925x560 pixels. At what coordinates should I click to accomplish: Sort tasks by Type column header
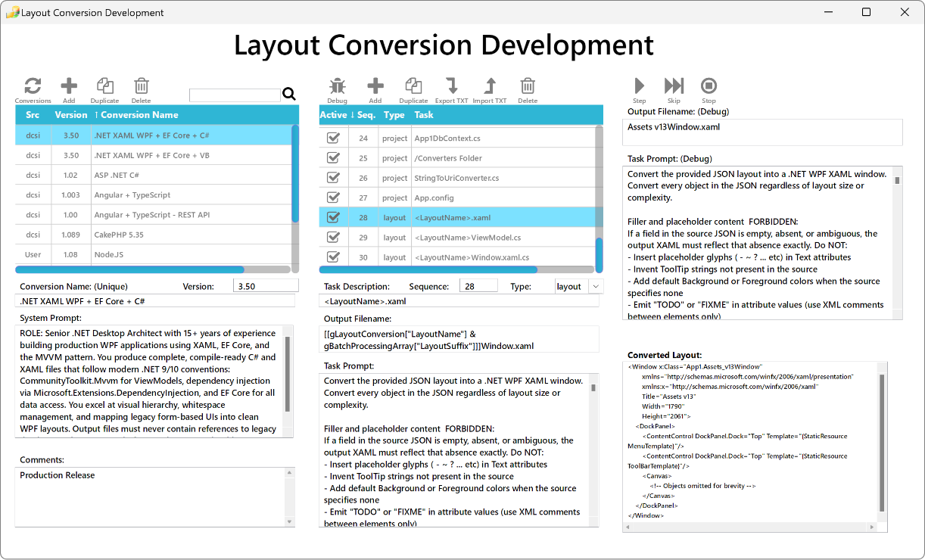click(x=394, y=115)
